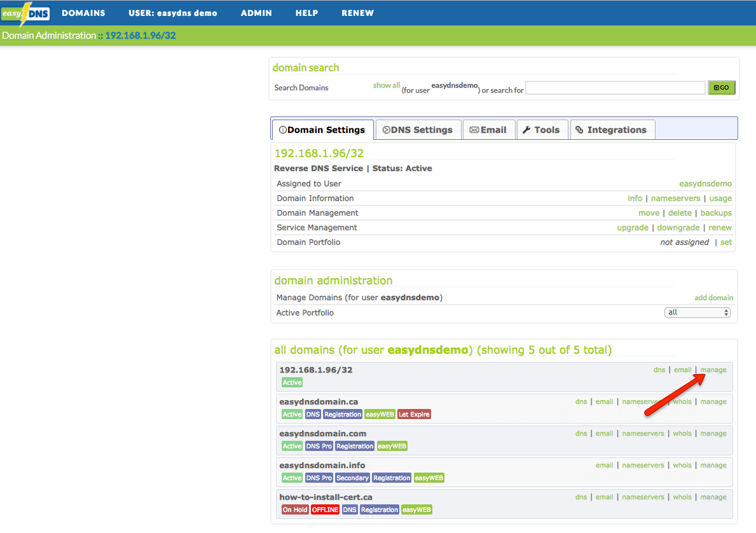Image resolution: width=756 pixels, height=533 pixels.
Task: Click Active badge under 192.168.1.96/32
Action: tap(292, 382)
